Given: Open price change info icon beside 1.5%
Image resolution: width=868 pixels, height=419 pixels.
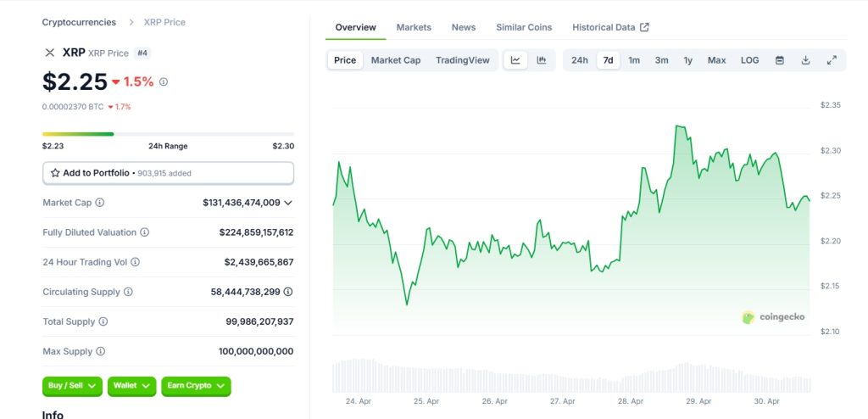Looking at the screenshot, I should click(164, 82).
